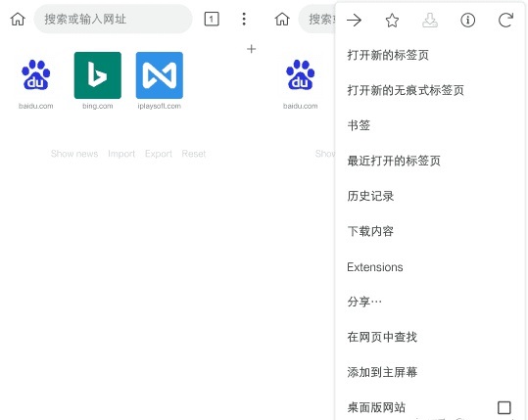
Task: Open page info with the i icon
Action: 467,21
